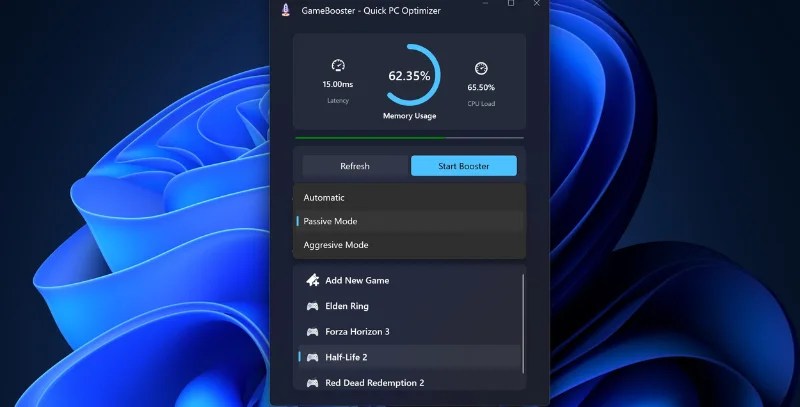Select Half-Life 2 game entry
This screenshot has width=800, height=407.
click(409, 357)
